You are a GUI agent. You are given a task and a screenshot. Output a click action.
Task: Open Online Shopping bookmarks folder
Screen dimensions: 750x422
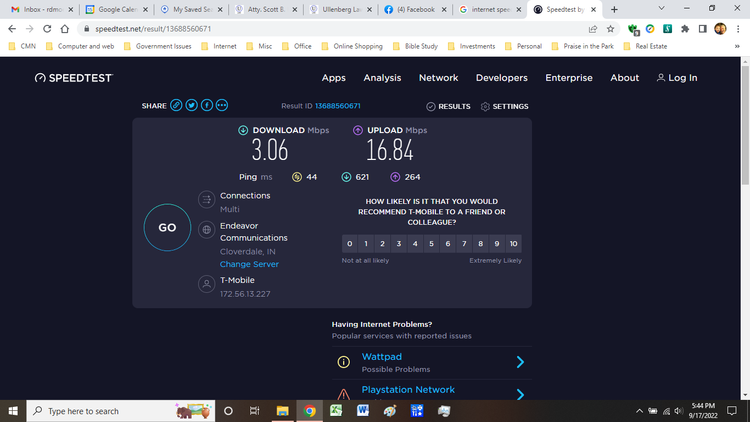pos(352,46)
